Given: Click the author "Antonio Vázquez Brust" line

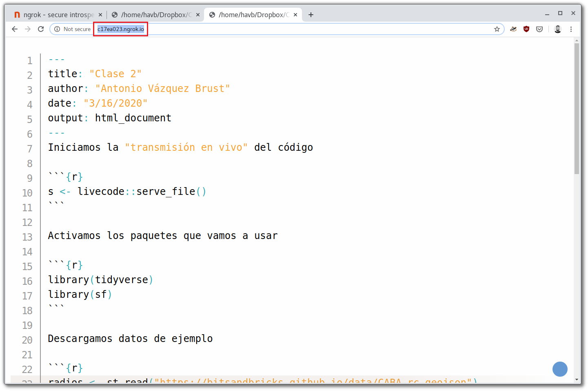Looking at the screenshot, I should pos(139,89).
